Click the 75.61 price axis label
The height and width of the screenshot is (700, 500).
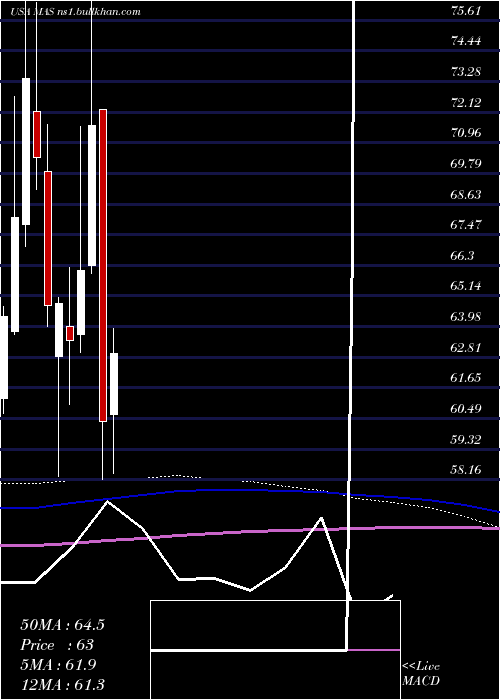point(466,11)
